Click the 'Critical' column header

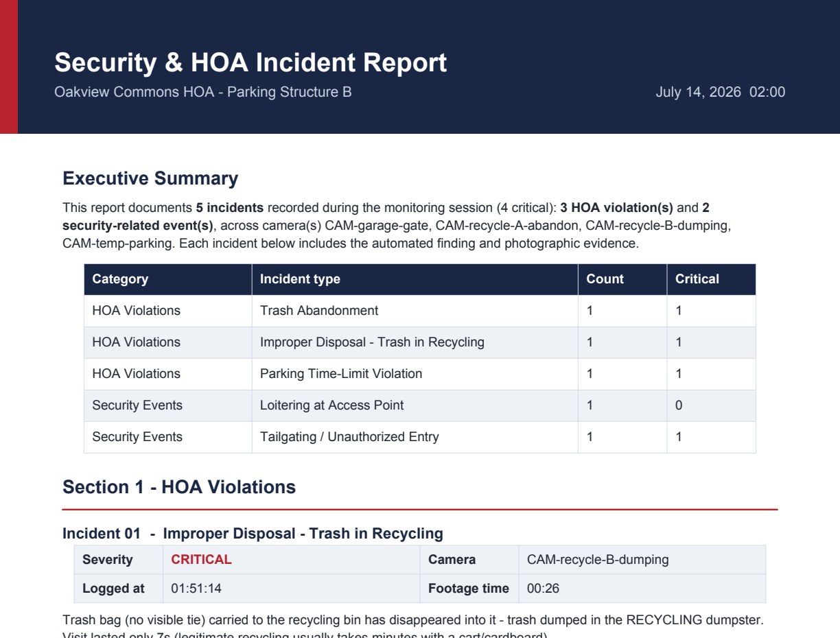(711, 279)
